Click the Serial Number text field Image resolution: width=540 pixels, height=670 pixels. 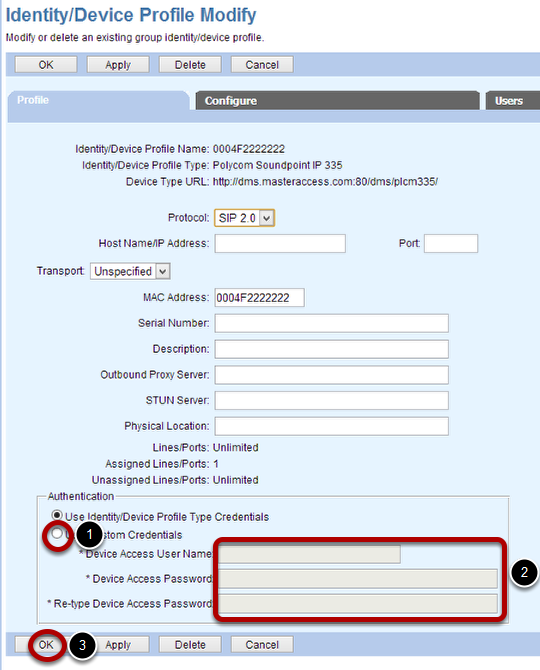pyautogui.click(x=332, y=323)
